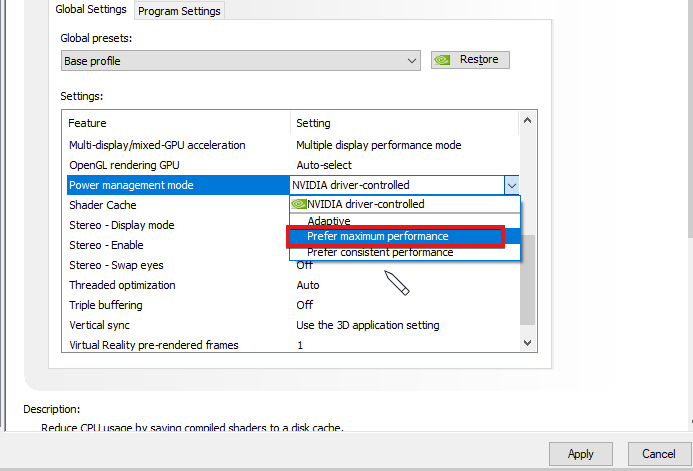Viewport: 693px width, 471px height.
Task: Click the settings list scroll up arrow
Action: click(527, 120)
